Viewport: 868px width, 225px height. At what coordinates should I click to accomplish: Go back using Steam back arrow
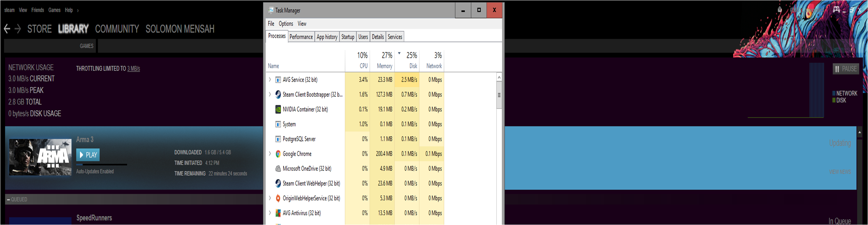click(x=7, y=29)
